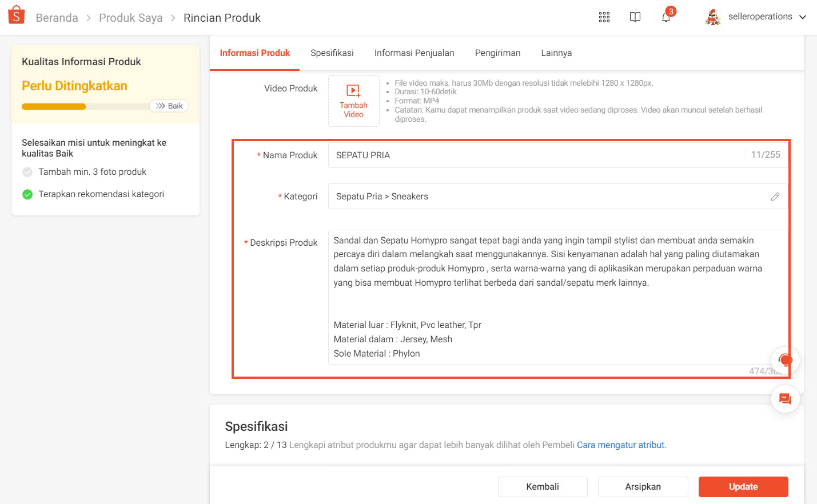Toggle the Tambah min. 3 foto produk checkmark
Viewport: 817px width, 504px height.
click(x=27, y=171)
